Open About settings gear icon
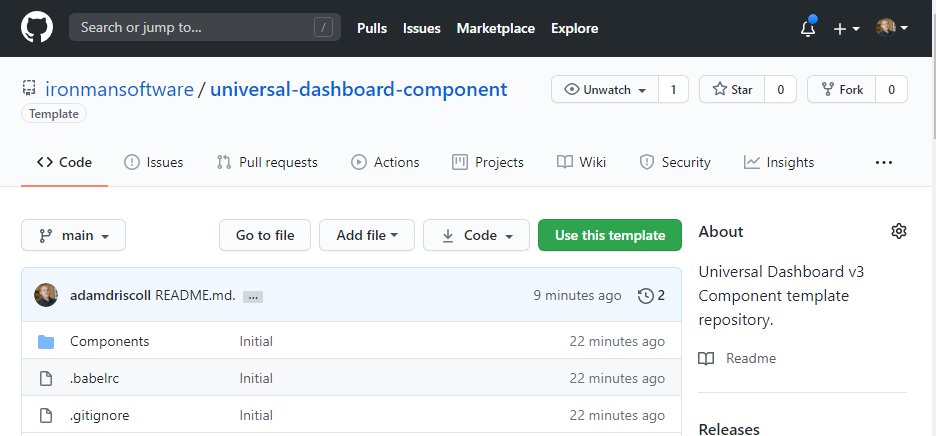Screen dimensions: 936x436 click(x=898, y=232)
